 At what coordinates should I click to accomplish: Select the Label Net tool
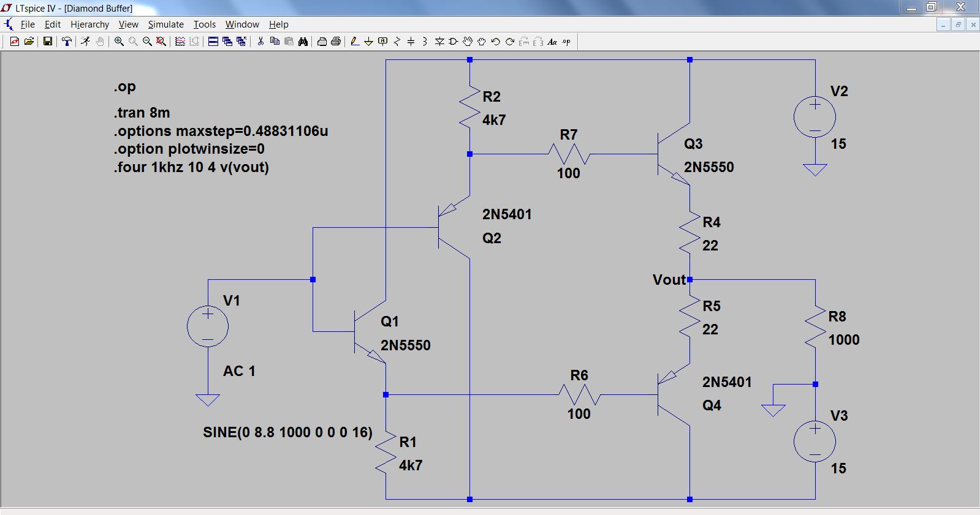[382, 42]
